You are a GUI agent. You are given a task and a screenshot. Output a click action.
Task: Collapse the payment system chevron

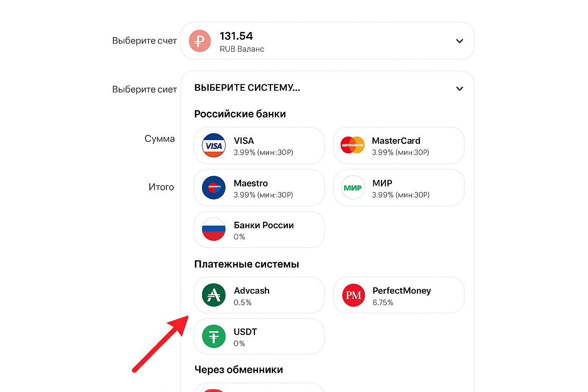[x=459, y=88]
